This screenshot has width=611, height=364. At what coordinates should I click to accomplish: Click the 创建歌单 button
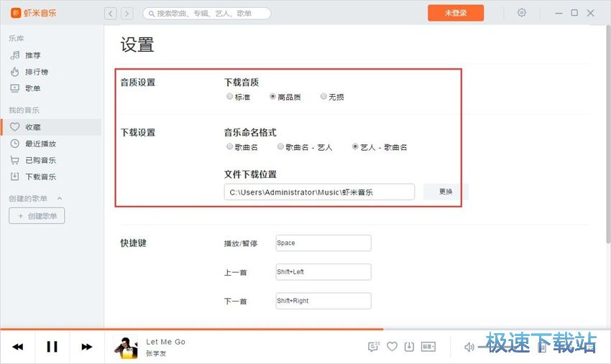(37, 215)
